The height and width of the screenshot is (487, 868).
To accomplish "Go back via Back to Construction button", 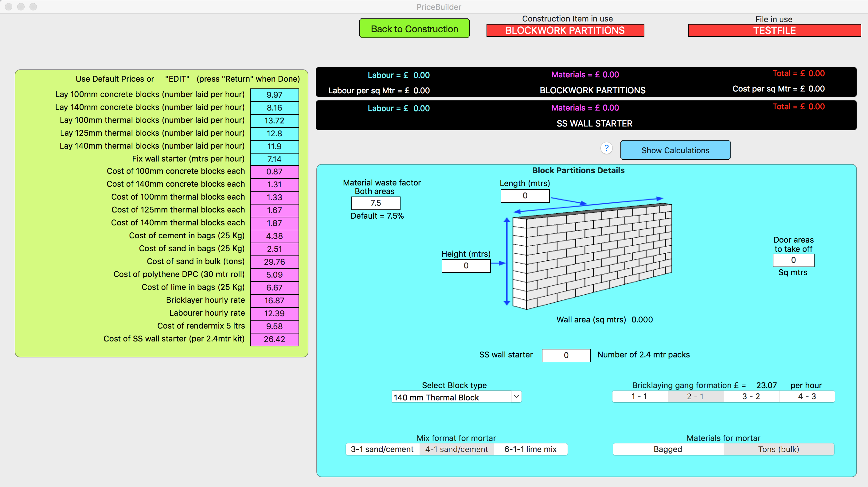I will (414, 29).
